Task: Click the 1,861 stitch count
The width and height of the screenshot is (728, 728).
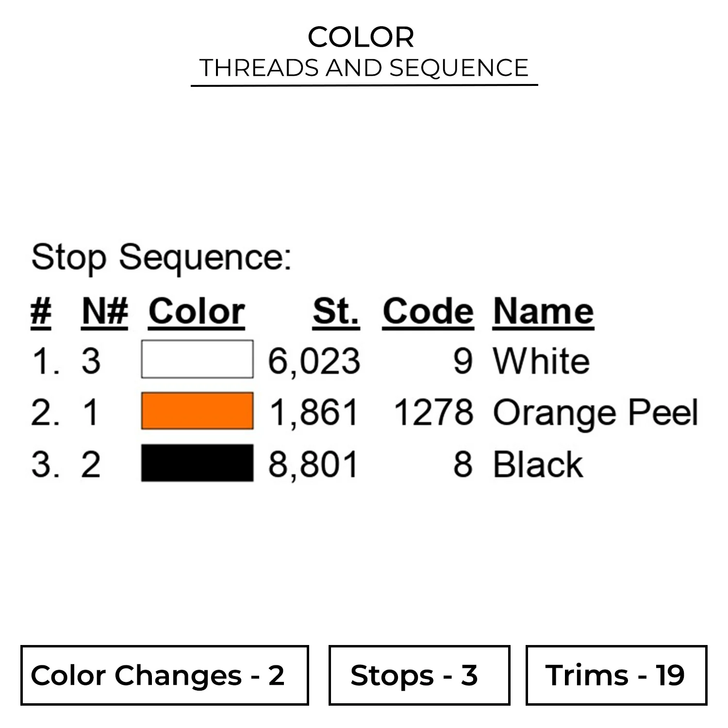Action: click(314, 413)
